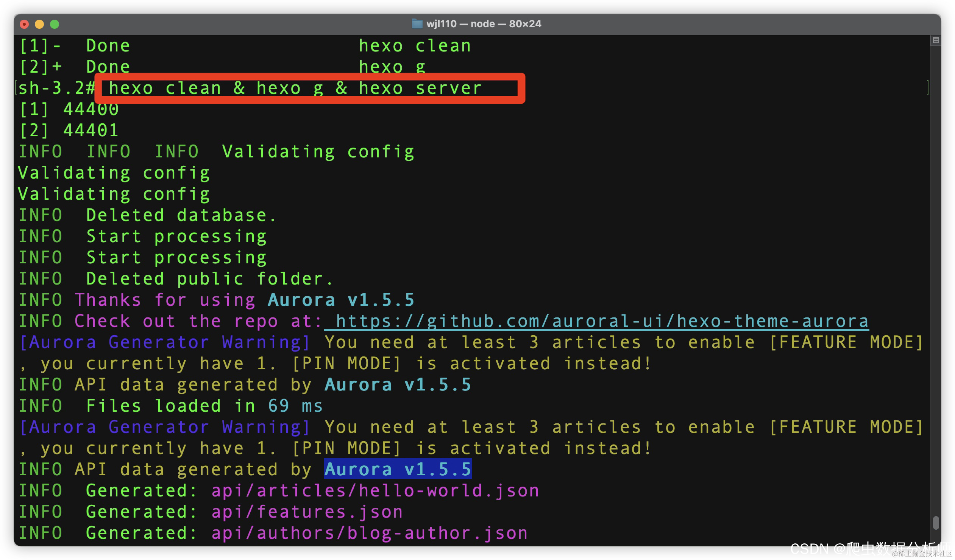955x560 pixels.
Task: Open the hexo-theme-aurora GitHub link
Action: click(602, 322)
